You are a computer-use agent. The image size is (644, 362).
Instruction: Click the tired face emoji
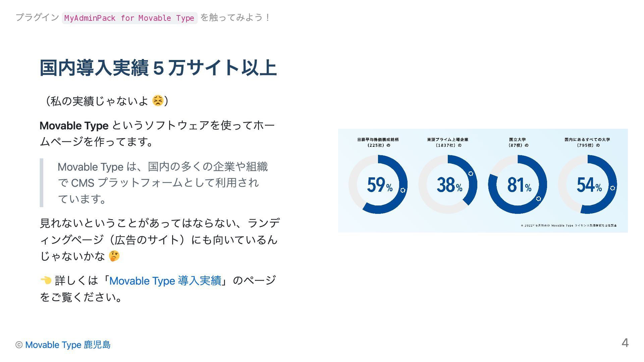(158, 101)
